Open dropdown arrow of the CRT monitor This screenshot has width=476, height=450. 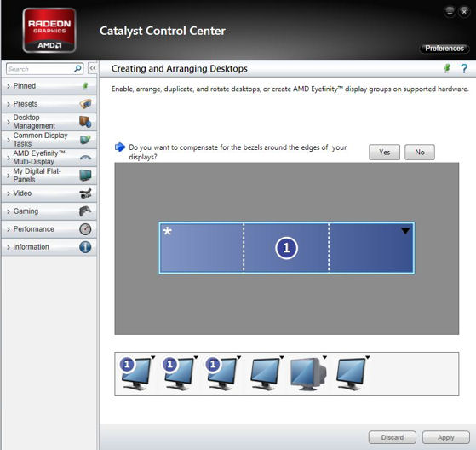324,357
